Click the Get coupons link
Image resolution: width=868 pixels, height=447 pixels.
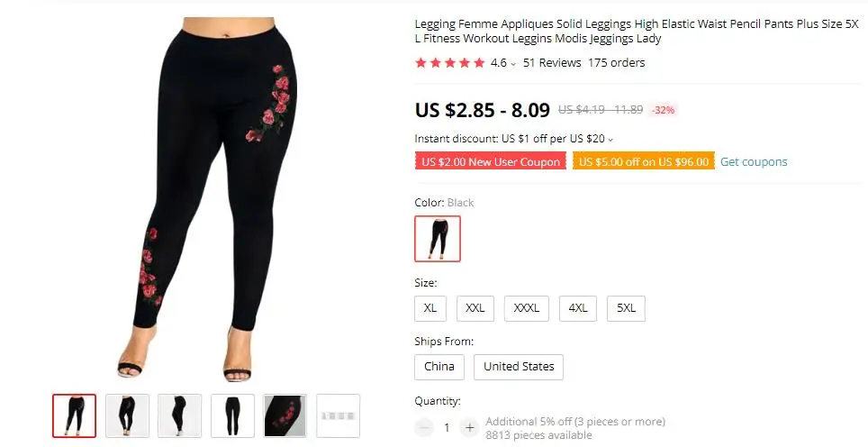tap(754, 161)
